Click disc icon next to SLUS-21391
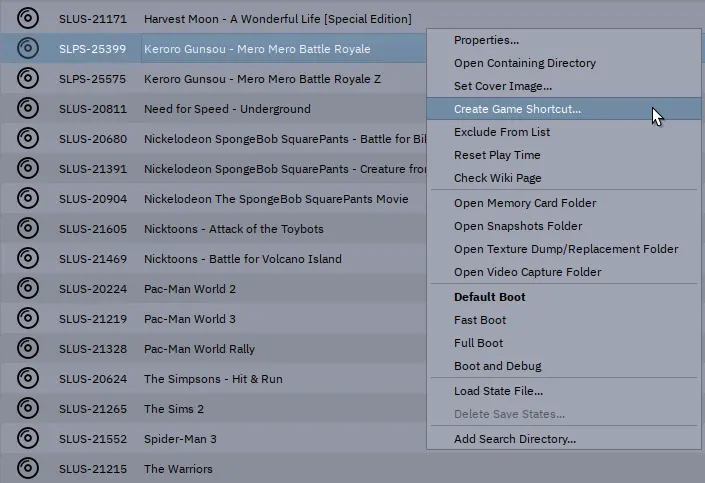Viewport: 705px width, 483px height. tap(28, 168)
